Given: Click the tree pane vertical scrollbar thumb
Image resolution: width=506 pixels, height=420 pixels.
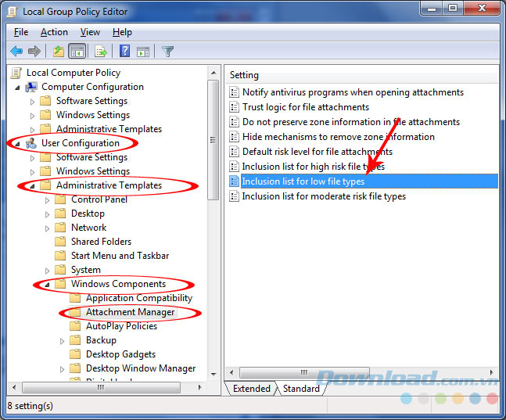Looking at the screenshot, I should [x=213, y=140].
